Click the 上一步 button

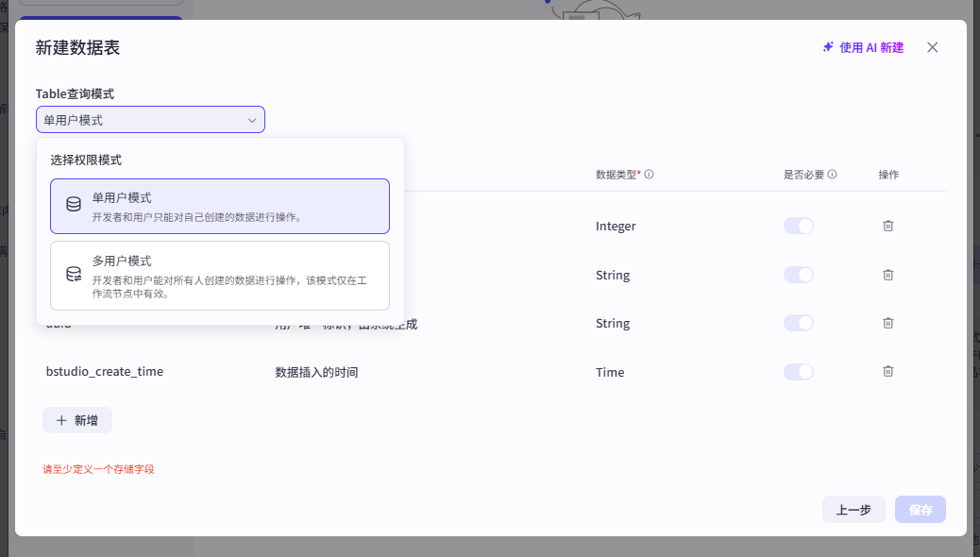point(853,510)
